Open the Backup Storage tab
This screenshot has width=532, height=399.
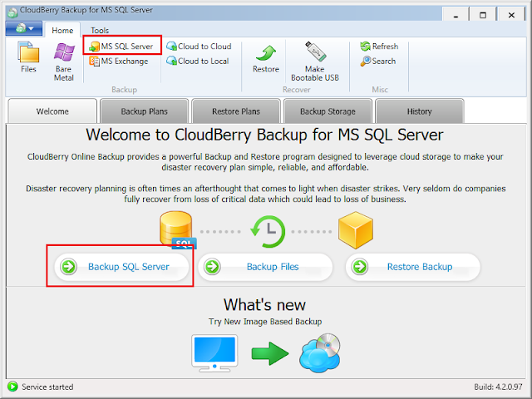point(328,111)
